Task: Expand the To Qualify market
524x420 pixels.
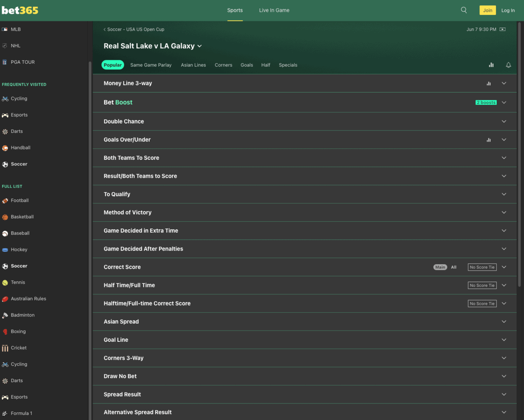Action: tap(504, 194)
